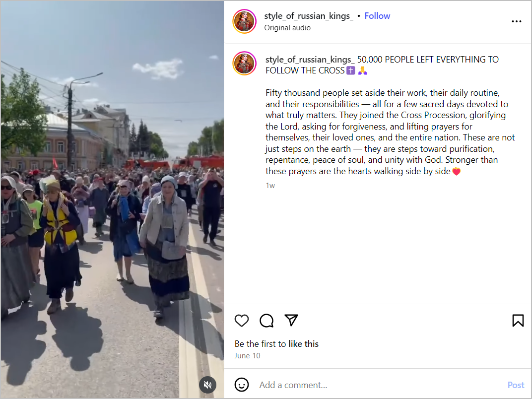Share the post with paper plane icon
This screenshot has width=532, height=399.
(291, 320)
